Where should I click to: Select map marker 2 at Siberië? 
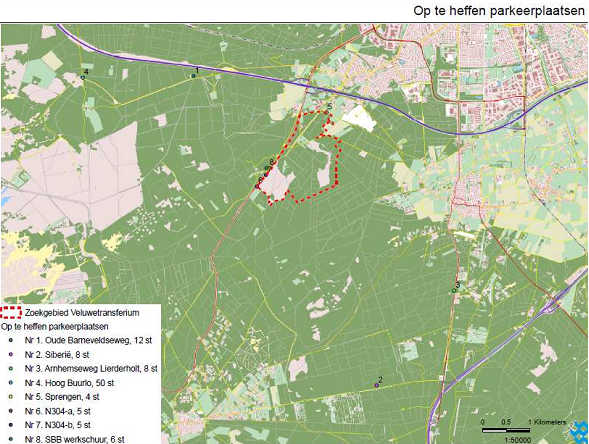(376, 385)
